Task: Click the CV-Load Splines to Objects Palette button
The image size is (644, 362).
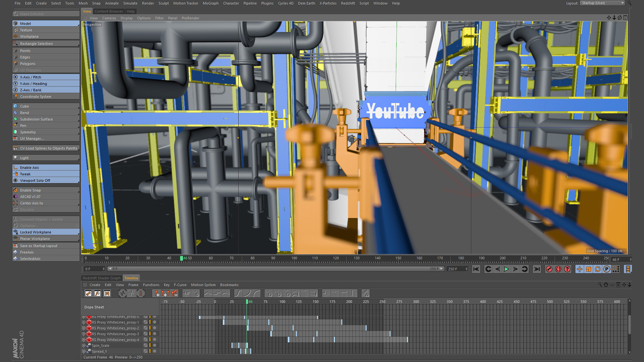Action: (x=49, y=148)
